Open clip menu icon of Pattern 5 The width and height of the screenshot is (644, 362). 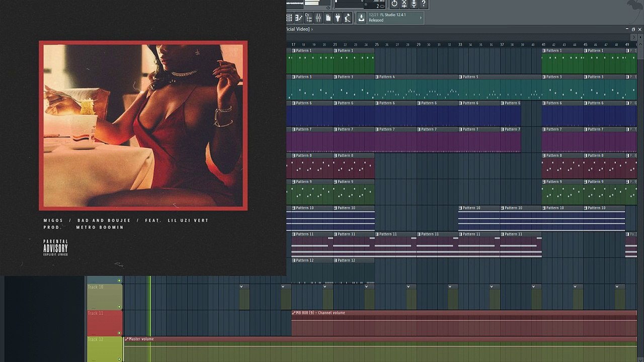click(460, 77)
